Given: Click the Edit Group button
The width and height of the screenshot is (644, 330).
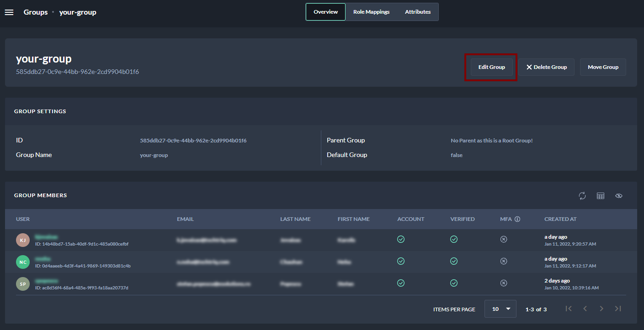Looking at the screenshot, I should pos(491,67).
